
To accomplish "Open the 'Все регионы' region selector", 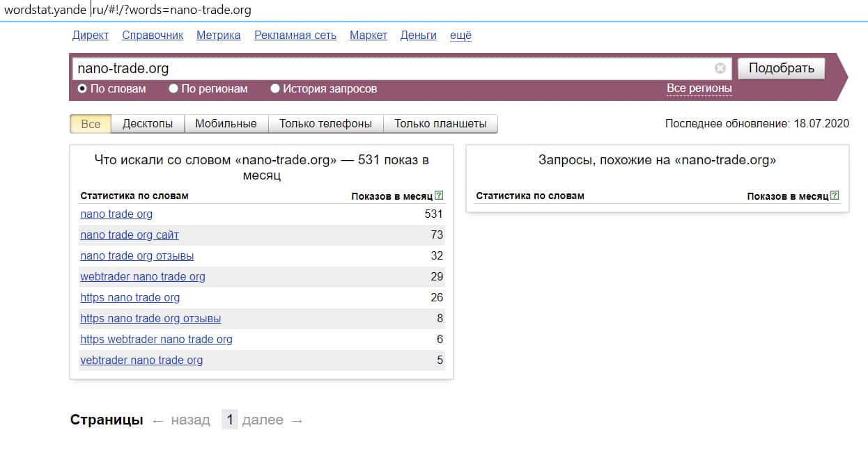I will click(x=699, y=88).
